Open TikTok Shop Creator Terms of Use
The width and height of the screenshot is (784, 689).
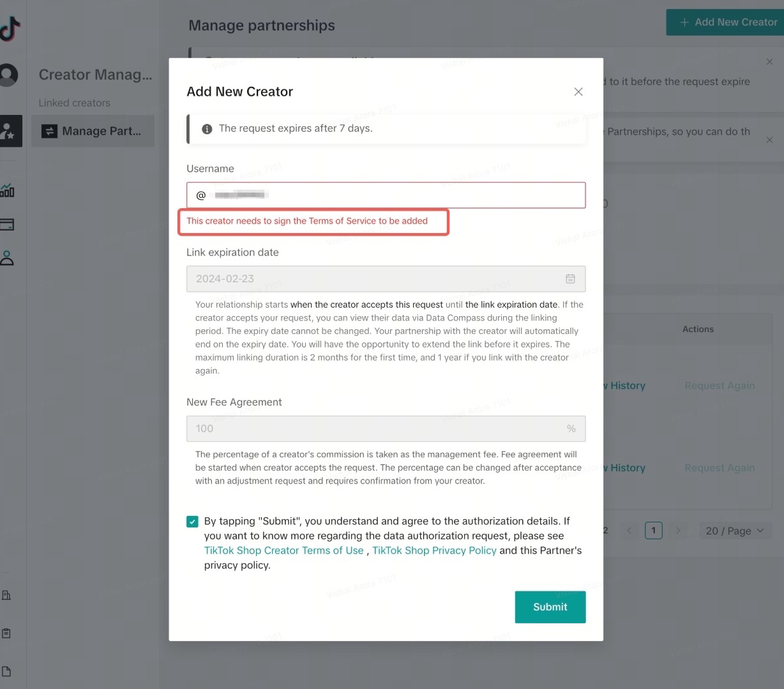pos(283,550)
